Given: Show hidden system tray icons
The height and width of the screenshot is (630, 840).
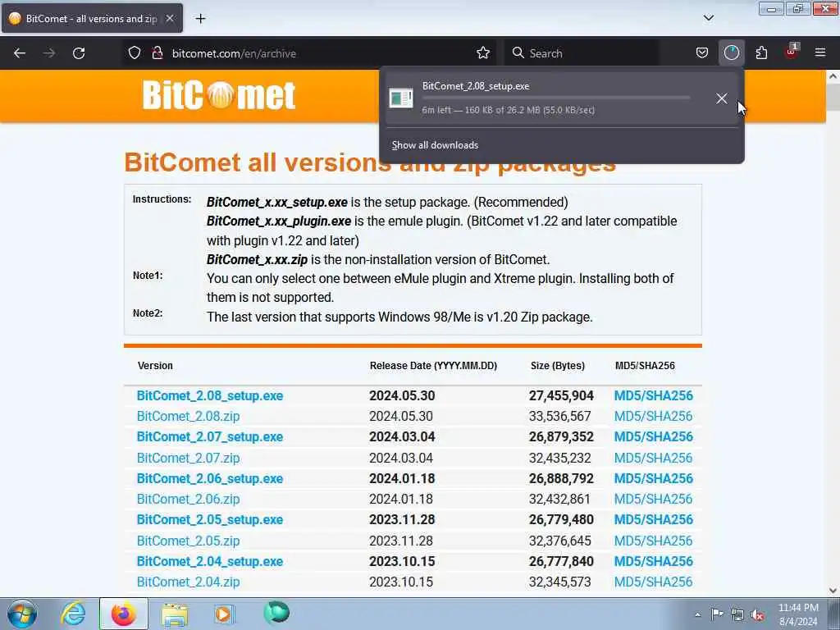Looking at the screenshot, I should click(697, 614).
